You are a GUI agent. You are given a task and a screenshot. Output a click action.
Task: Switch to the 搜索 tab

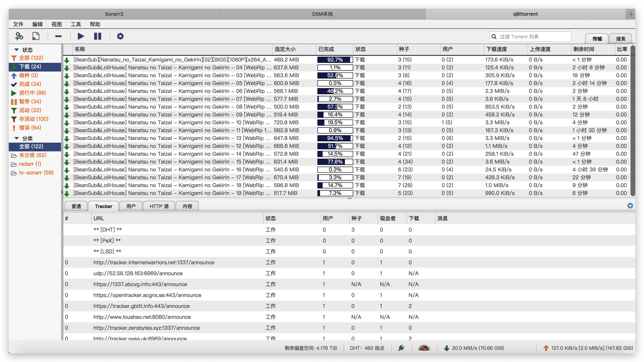(x=620, y=39)
